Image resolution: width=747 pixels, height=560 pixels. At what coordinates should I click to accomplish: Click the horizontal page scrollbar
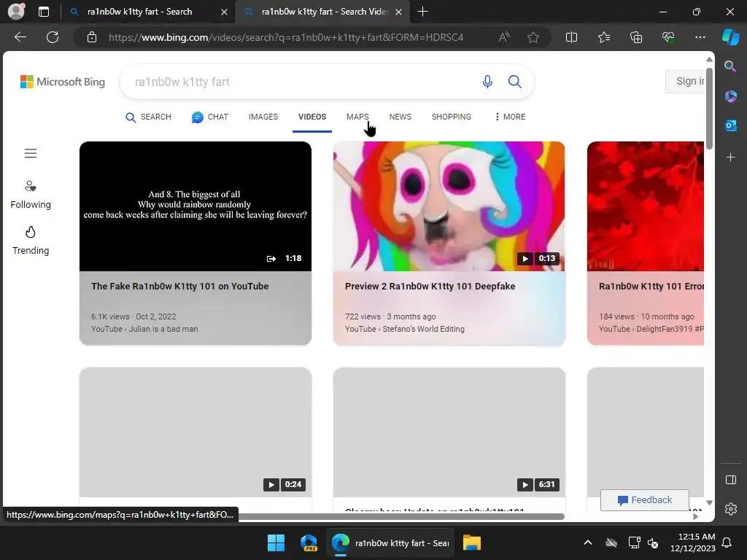pos(400,516)
